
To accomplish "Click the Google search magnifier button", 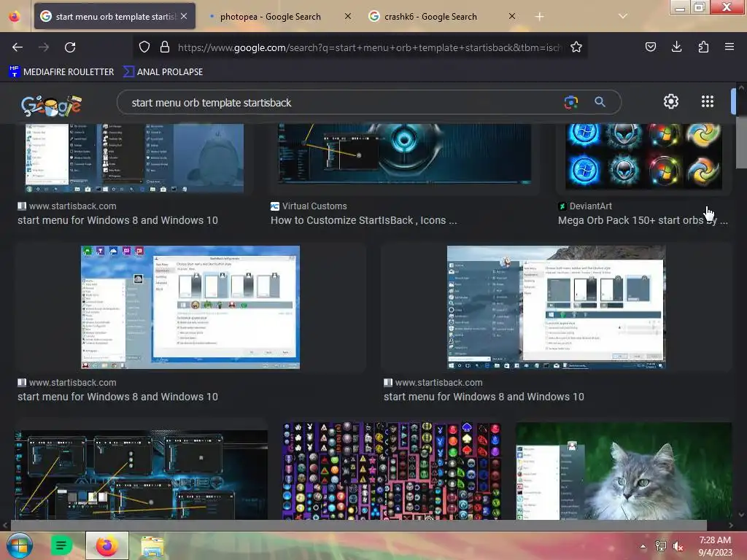I will click(x=600, y=102).
